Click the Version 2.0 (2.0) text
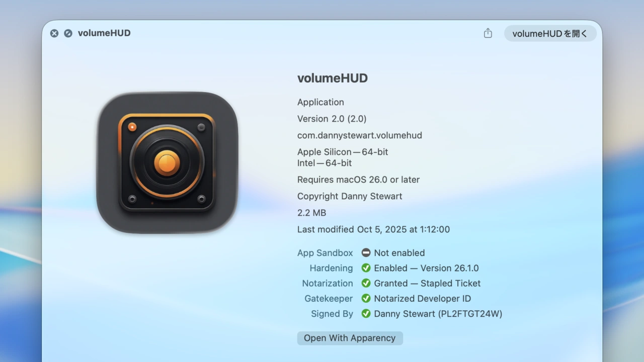 click(x=332, y=119)
